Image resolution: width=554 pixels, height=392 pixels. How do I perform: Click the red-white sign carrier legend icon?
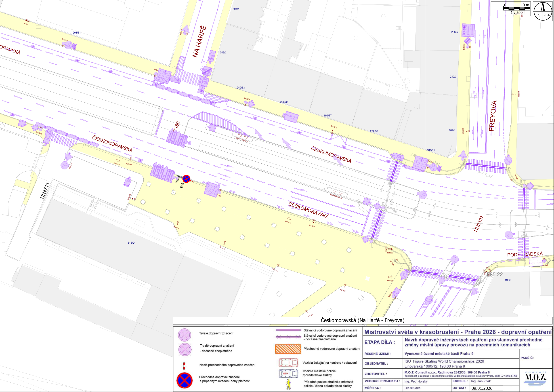pos(184,366)
